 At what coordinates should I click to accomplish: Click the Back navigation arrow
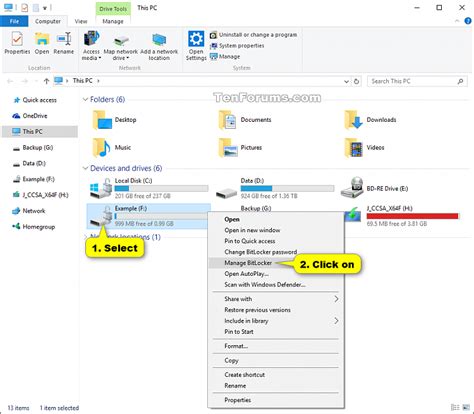(x=10, y=81)
